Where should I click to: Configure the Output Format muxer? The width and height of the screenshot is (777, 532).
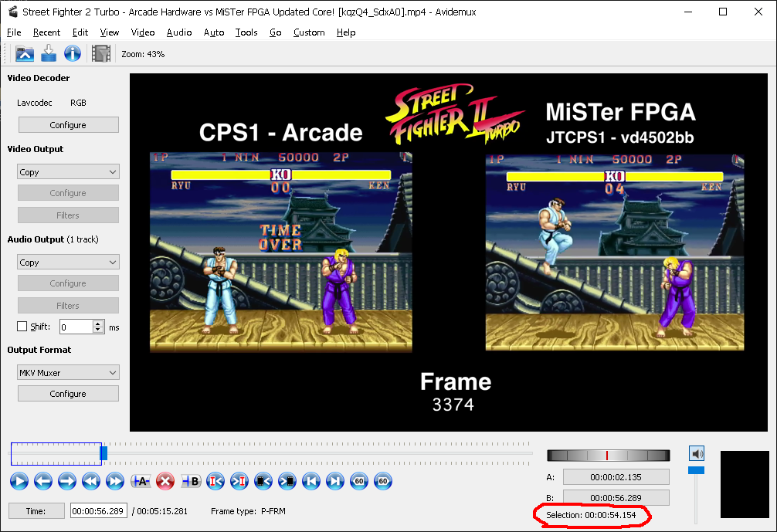point(69,394)
